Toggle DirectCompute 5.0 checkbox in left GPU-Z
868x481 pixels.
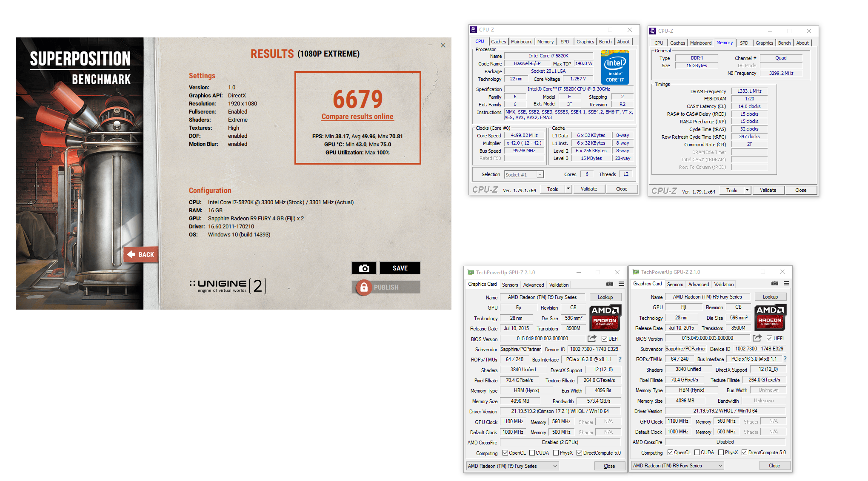tap(580, 453)
